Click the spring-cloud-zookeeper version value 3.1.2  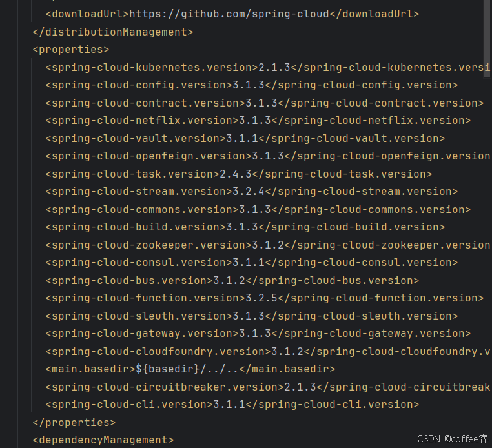(268, 245)
